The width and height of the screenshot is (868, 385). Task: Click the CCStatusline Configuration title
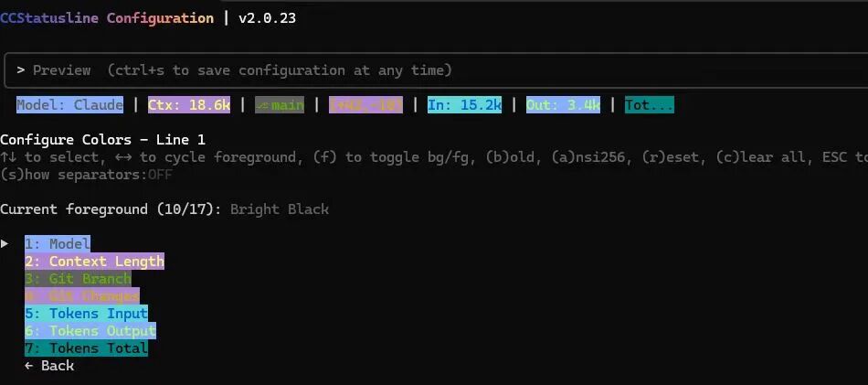click(x=107, y=18)
